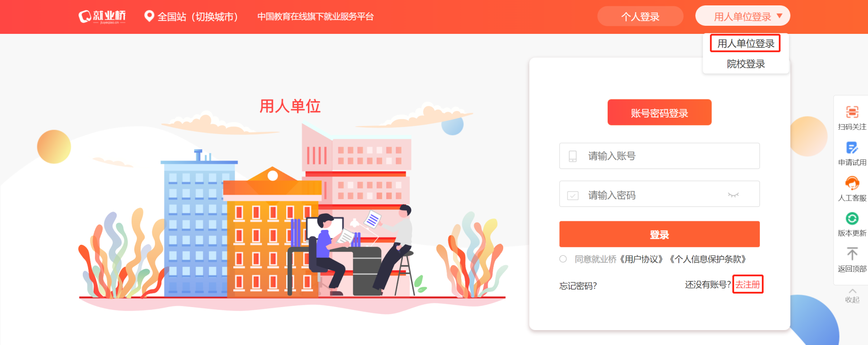
Task: Expand the 用人单位登录 dropdown arrow
Action: (779, 16)
